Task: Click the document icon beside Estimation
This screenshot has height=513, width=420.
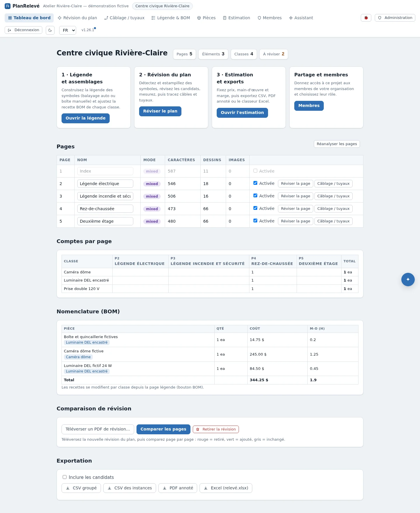Action: 225,18
